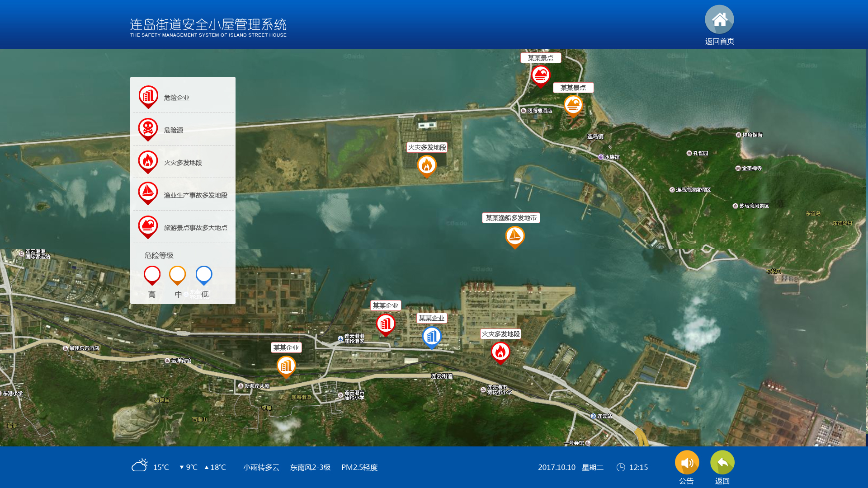Click the orange sailboat fishing-boat marker
The height and width of the screenshot is (488, 868).
pos(515,236)
